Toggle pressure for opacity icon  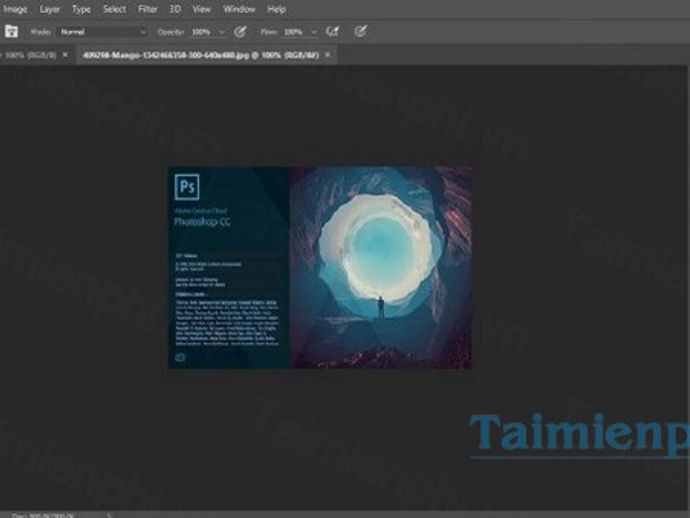[x=240, y=32]
